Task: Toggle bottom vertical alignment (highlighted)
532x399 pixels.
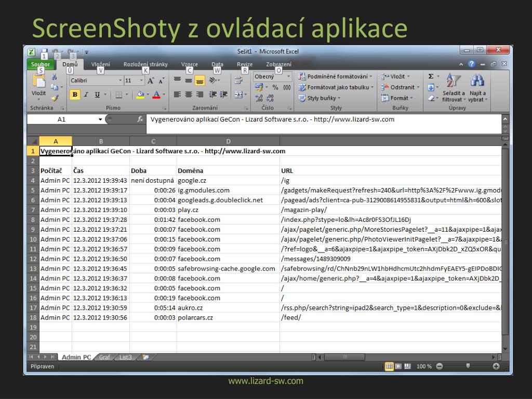Action: (x=200, y=80)
